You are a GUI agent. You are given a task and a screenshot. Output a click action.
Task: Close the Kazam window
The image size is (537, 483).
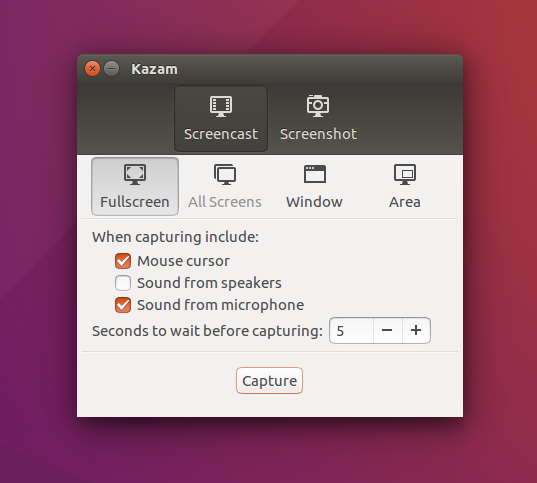(92, 69)
